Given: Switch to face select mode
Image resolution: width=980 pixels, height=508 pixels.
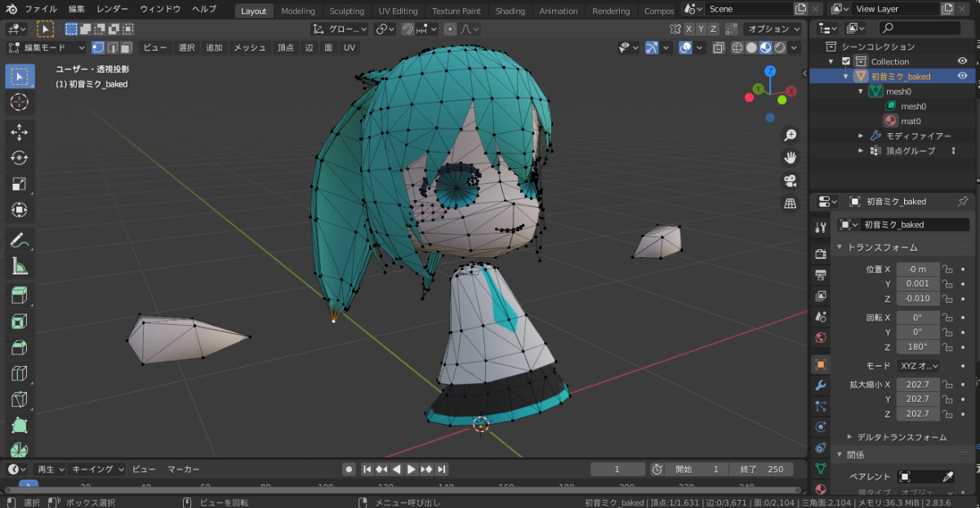Looking at the screenshot, I should 125,47.
